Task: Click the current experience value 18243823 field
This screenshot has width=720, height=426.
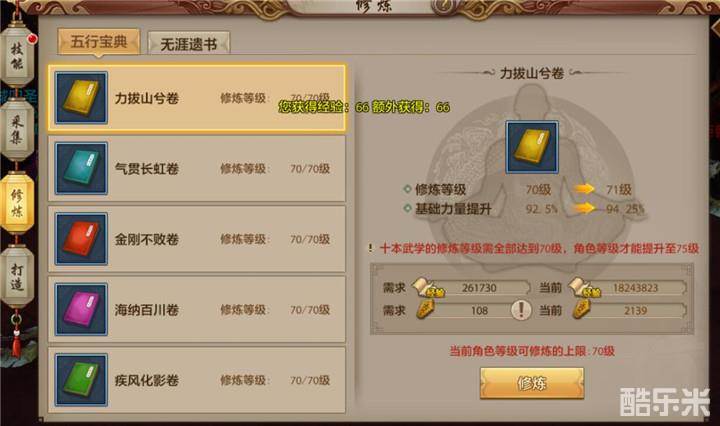Action: click(x=636, y=288)
